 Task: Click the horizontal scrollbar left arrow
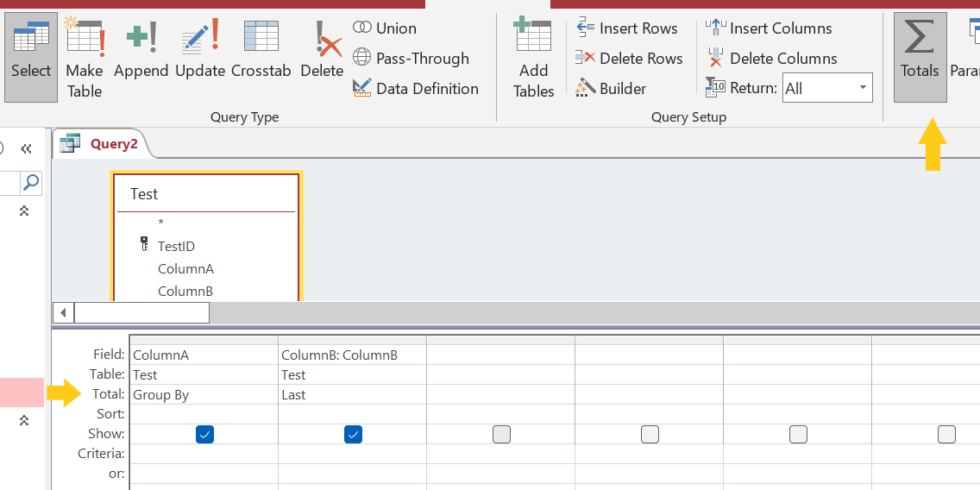pyautogui.click(x=64, y=312)
